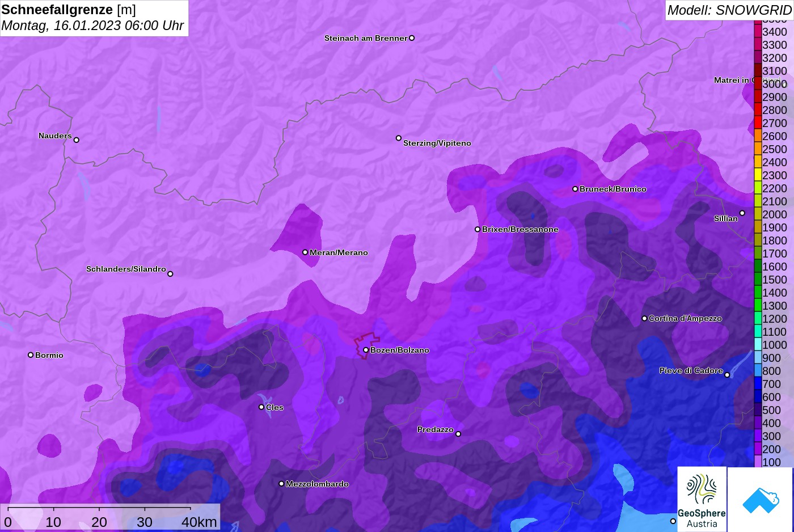Select the Sterzing/Vipiteno marker dot

pos(399,138)
